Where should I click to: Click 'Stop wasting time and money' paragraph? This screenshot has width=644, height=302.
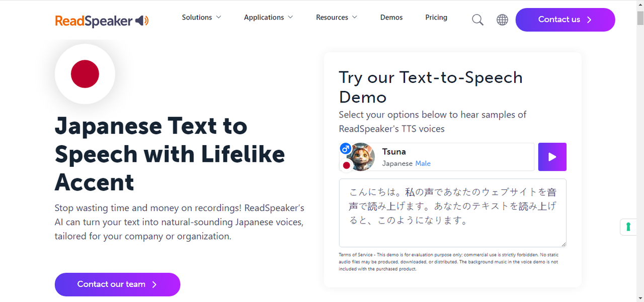(x=180, y=222)
